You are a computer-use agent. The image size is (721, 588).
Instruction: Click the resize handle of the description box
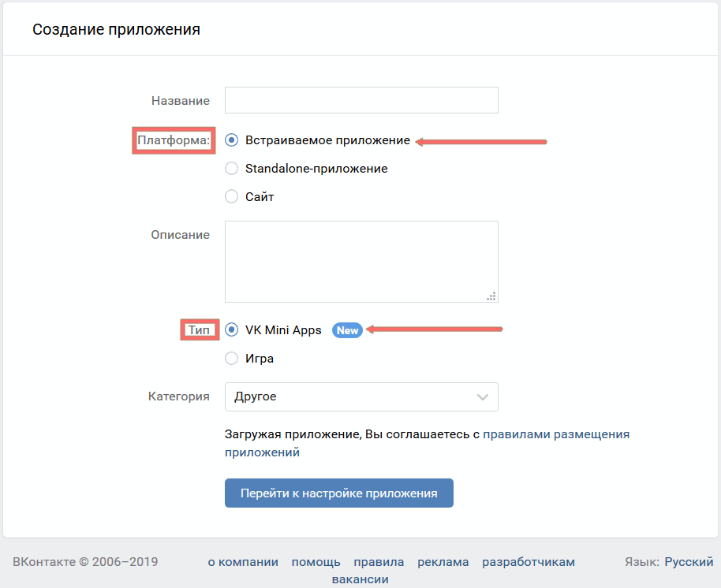point(491,296)
